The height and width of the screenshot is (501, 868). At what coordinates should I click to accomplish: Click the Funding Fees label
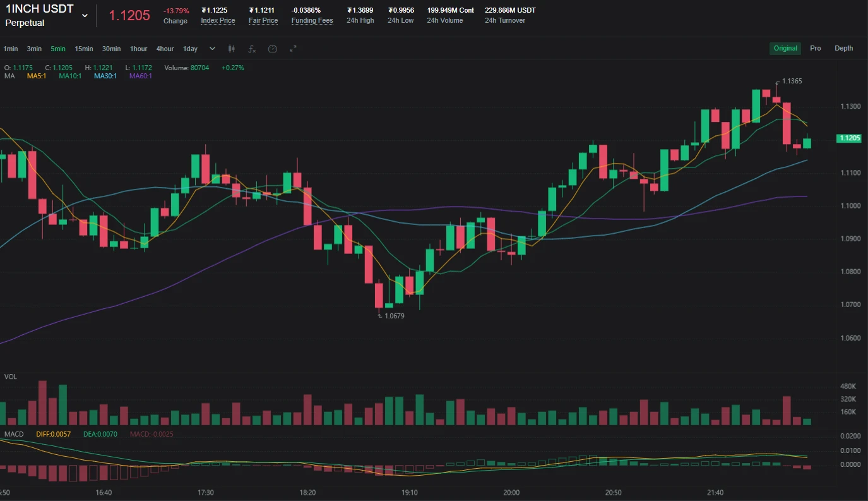point(312,21)
